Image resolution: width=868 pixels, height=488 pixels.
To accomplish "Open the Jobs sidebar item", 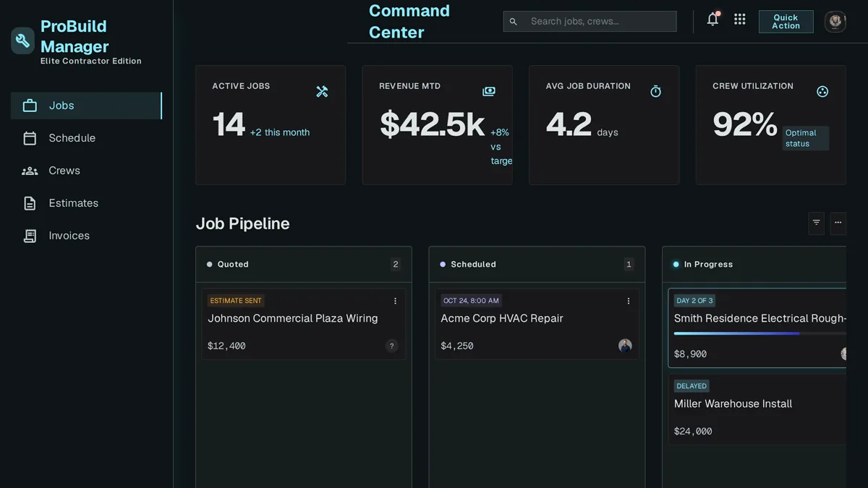I will [86, 106].
